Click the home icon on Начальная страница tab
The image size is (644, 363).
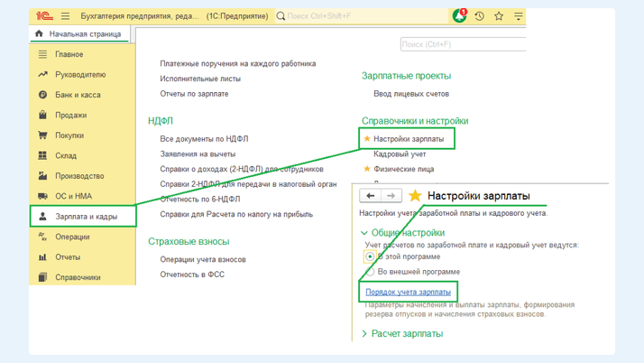pos(39,33)
